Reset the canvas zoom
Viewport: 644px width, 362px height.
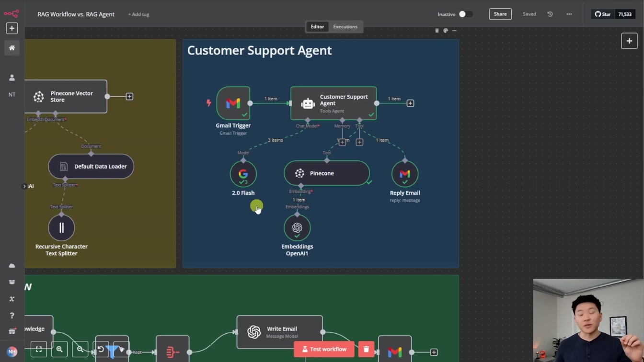[x=101, y=350]
